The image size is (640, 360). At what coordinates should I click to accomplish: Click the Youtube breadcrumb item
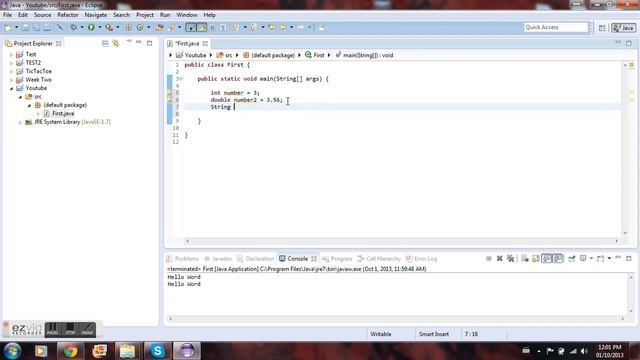191,55
